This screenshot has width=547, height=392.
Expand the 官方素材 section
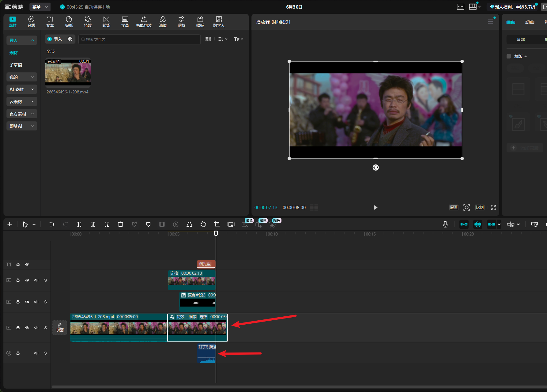click(x=22, y=114)
